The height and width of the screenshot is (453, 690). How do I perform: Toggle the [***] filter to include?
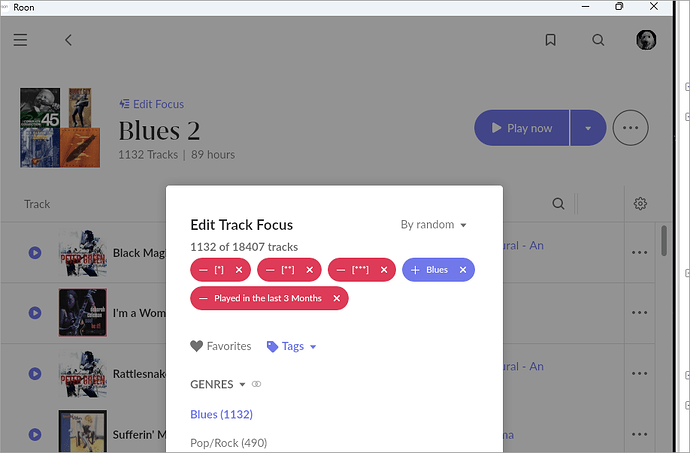click(x=341, y=270)
